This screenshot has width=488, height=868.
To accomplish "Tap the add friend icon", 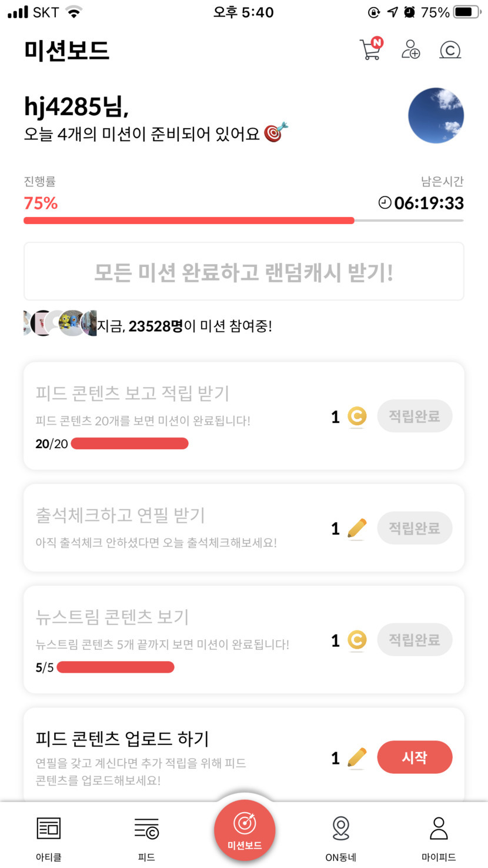I will [x=410, y=49].
